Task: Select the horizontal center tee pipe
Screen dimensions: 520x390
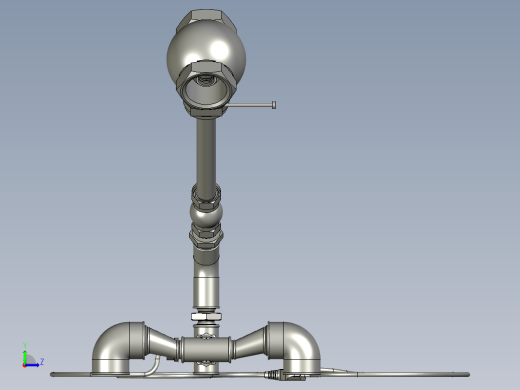Action: coord(206,349)
